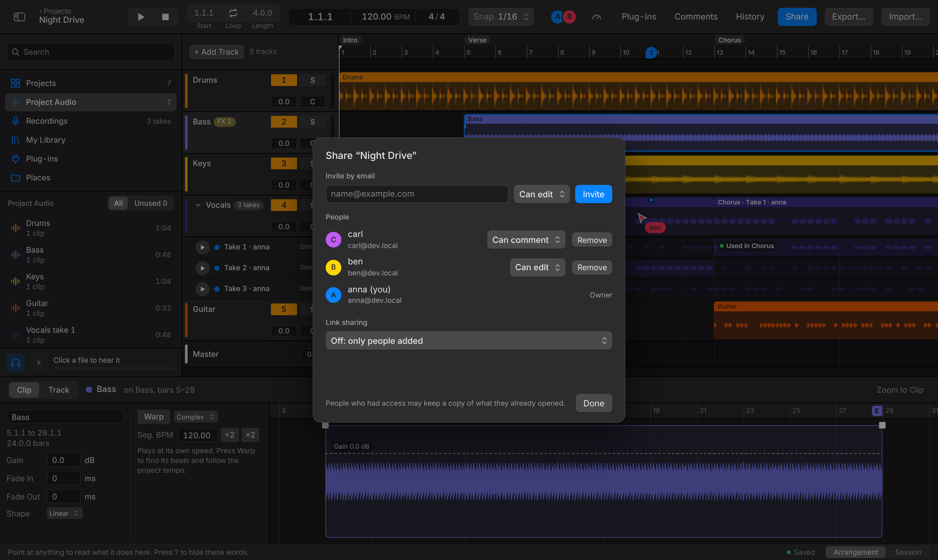Solo the Bass track
The width and height of the screenshot is (938, 560).
point(313,121)
